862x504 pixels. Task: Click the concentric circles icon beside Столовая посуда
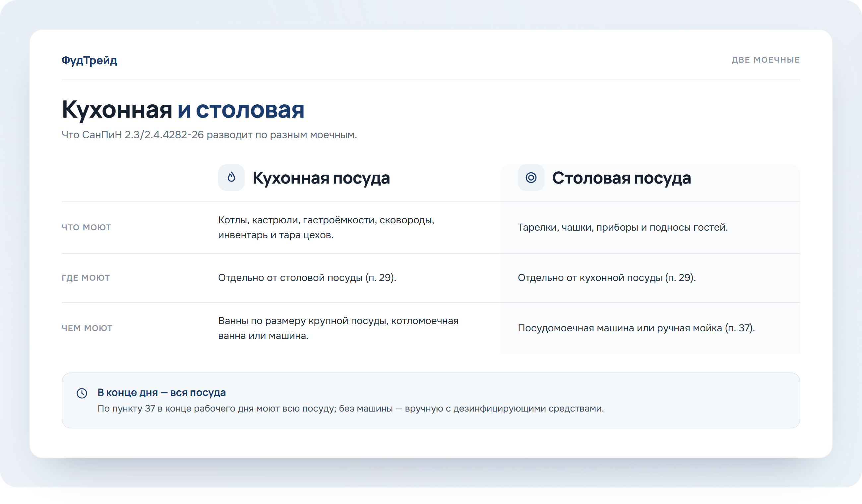coord(531,178)
